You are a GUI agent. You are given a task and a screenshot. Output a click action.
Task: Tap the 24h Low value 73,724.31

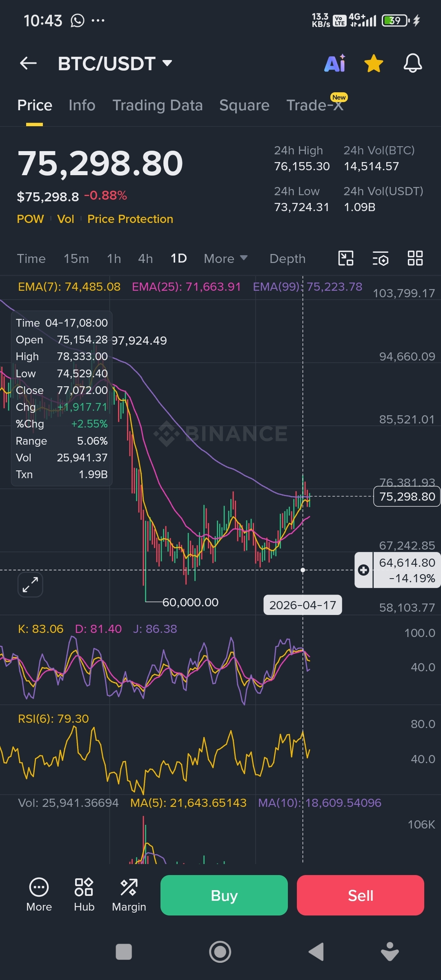(x=302, y=207)
